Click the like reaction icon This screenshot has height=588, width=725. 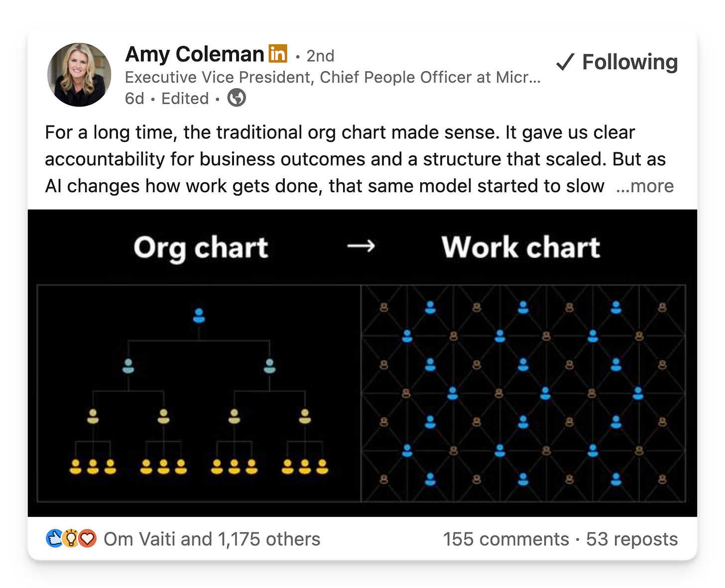coord(54,538)
